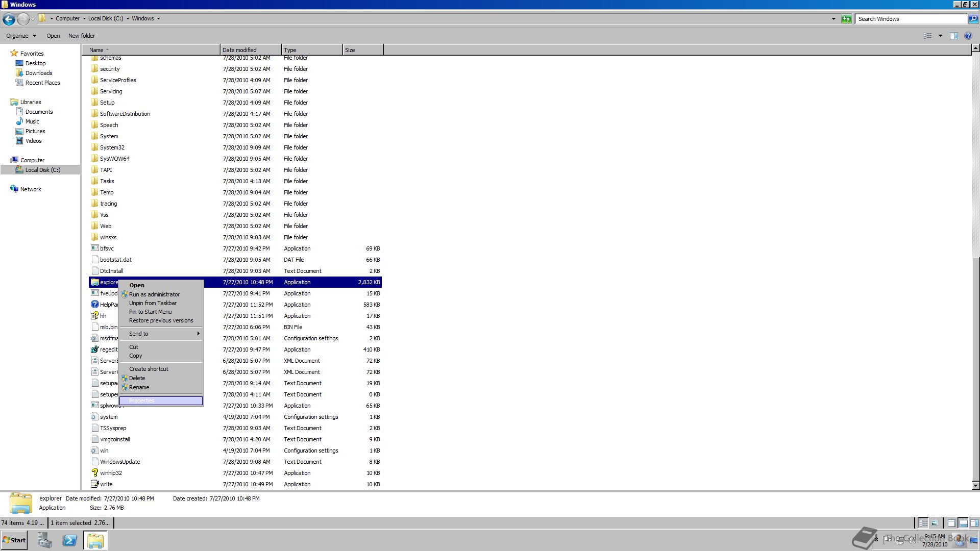The image size is (980, 551).
Task: Select the TSSysprep text document
Action: [x=113, y=428]
